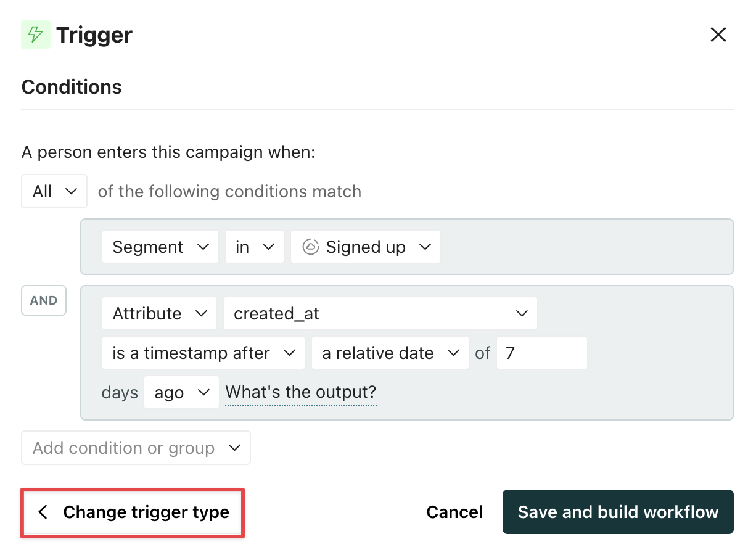
Task: Open What's the output? help link
Action: pyautogui.click(x=300, y=392)
